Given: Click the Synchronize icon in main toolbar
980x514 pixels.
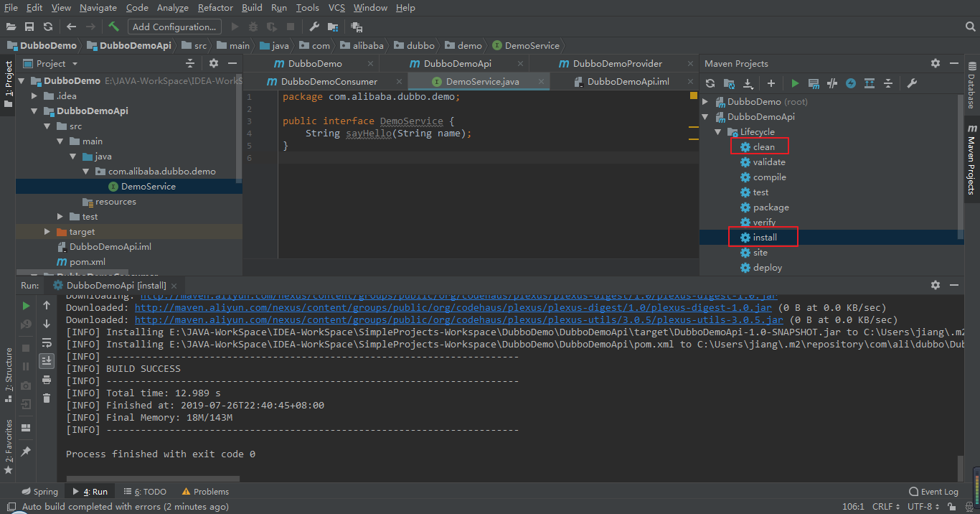Looking at the screenshot, I should 48,27.
